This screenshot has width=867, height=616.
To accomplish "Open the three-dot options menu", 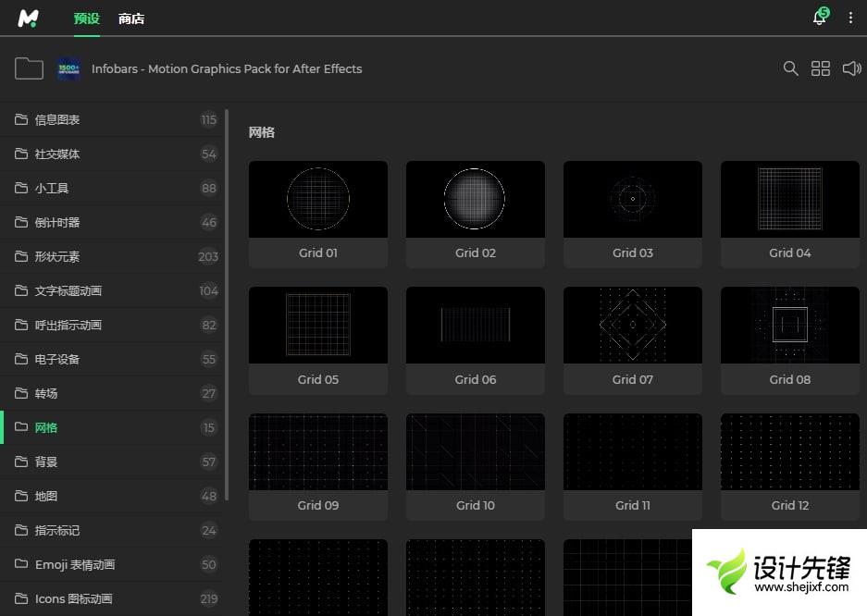I will click(x=850, y=18).
